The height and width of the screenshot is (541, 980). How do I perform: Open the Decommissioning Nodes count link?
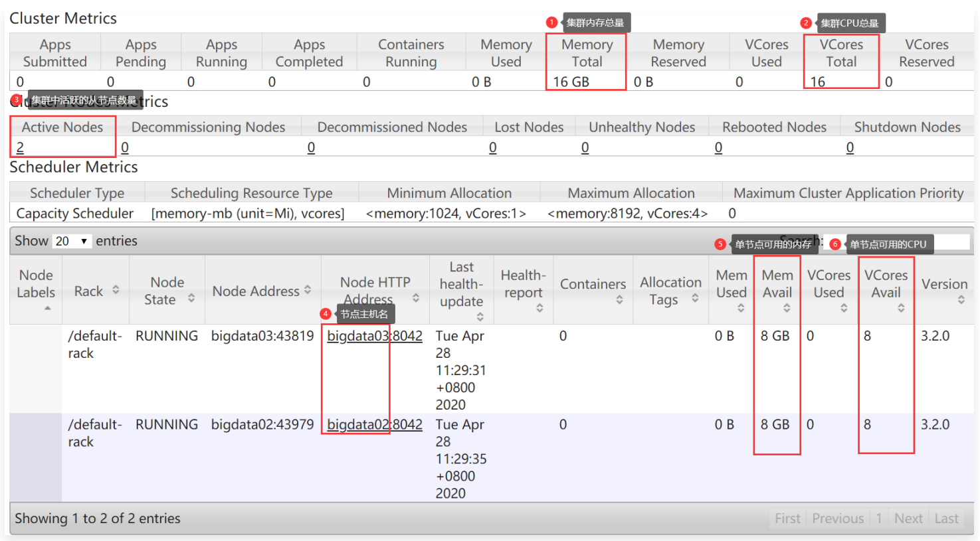point(125,147)
